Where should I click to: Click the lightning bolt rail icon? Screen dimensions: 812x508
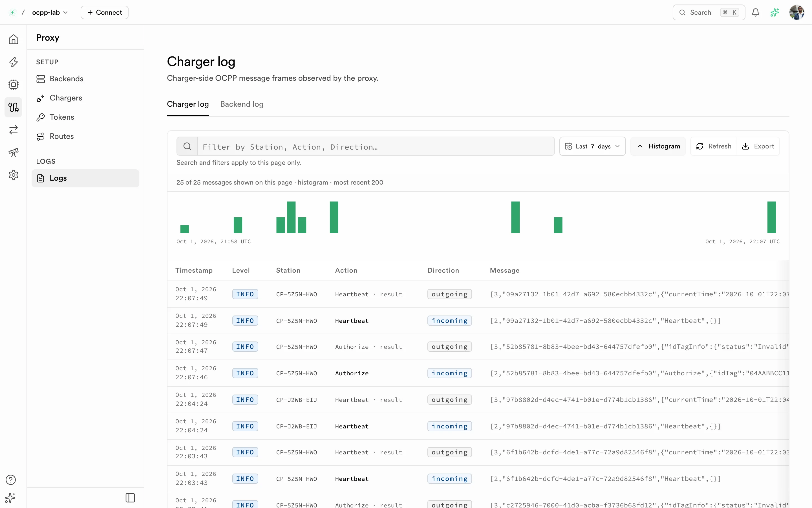click(14, 62)
